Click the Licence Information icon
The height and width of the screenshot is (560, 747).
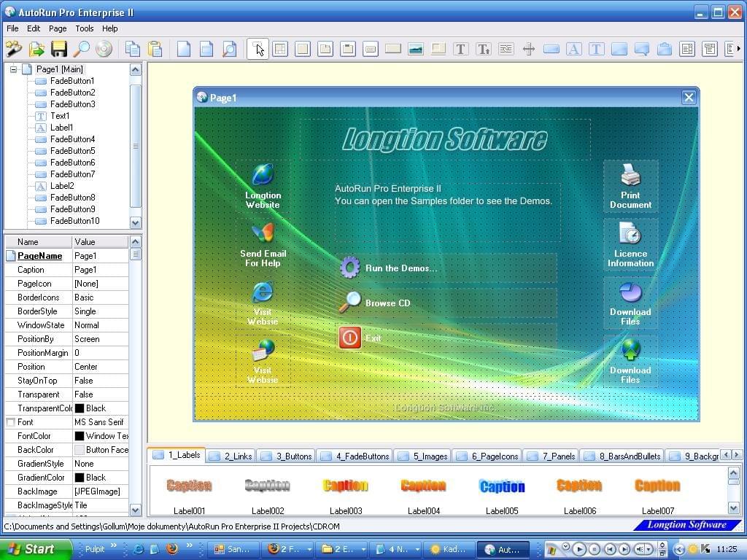pyautogui.click(x=630, y=233)
